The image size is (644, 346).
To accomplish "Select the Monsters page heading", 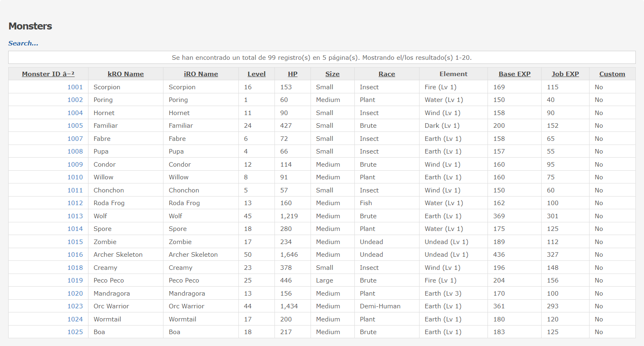I will coord(30,26).
